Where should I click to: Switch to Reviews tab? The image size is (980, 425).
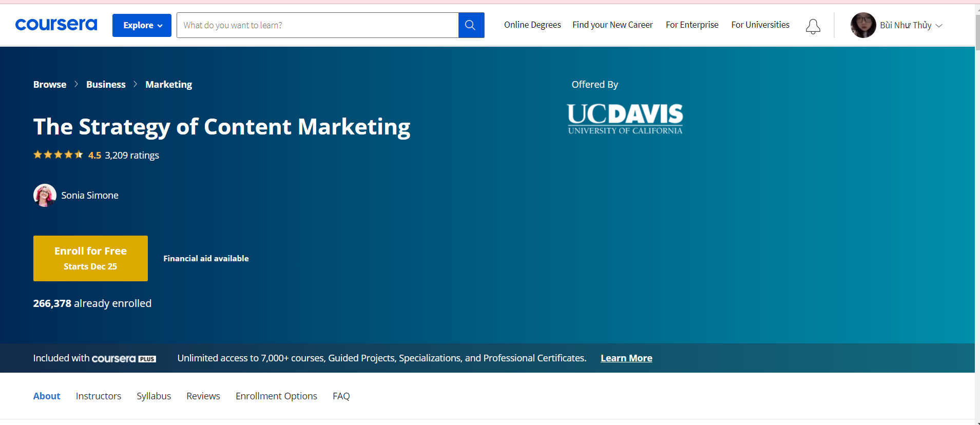coord(203,396)
